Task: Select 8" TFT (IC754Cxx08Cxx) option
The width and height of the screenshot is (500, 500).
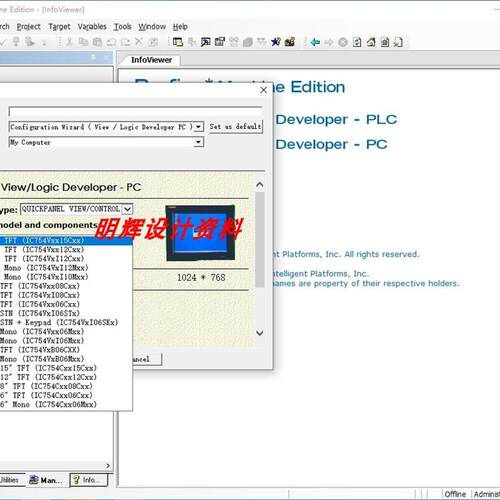Action: [x=66, y=386]
